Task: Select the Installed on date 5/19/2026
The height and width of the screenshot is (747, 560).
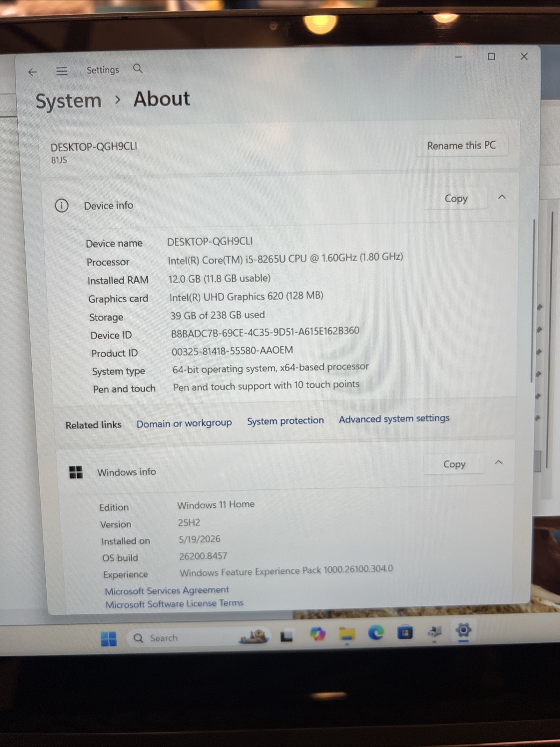Action: tap(199, 539)
